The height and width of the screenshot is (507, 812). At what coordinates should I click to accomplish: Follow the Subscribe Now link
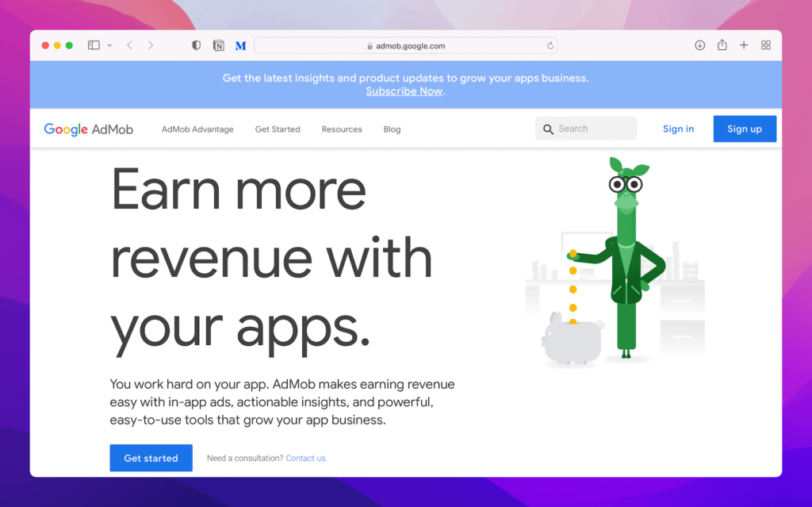404,90
